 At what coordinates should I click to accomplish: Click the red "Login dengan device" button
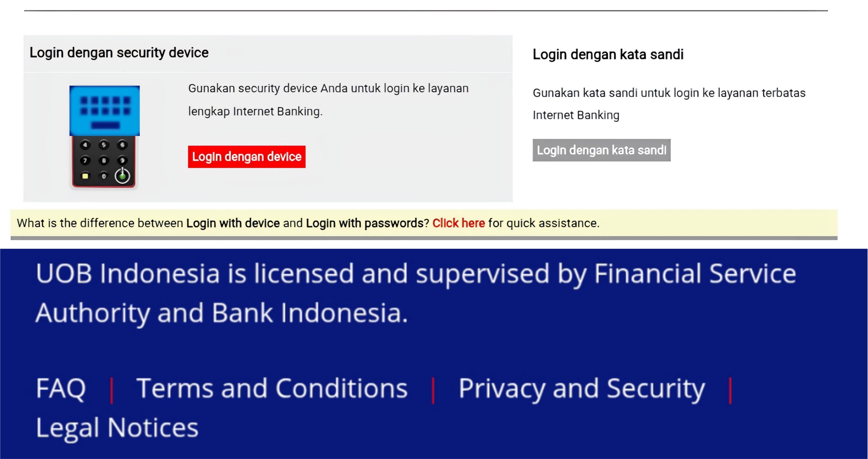tap(247, 157)
